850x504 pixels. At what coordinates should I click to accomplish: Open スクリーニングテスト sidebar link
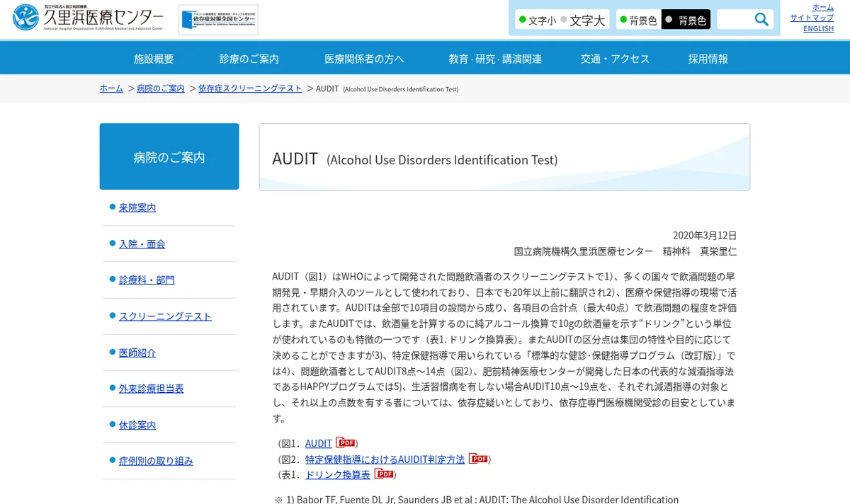tap(165, 316)
